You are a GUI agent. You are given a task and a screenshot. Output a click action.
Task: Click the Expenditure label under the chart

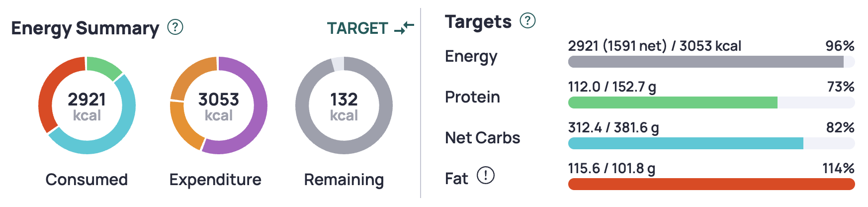215,180
